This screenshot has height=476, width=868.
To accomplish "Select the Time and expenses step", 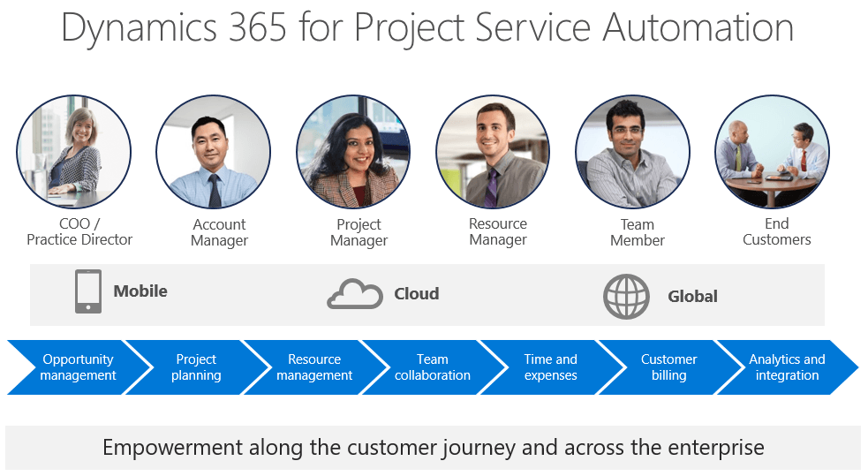I will [550, 367].
